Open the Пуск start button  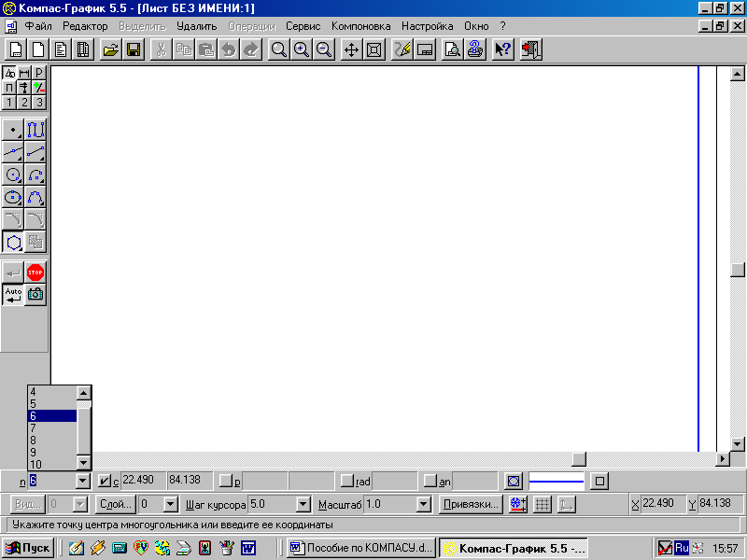(28, 548)
